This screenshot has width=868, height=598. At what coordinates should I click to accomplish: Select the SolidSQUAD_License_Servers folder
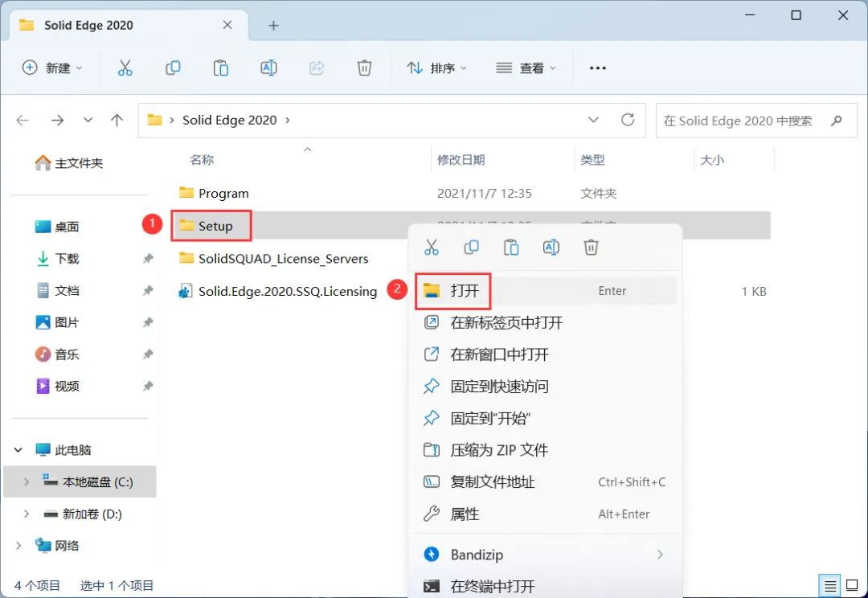coord(273,259)
